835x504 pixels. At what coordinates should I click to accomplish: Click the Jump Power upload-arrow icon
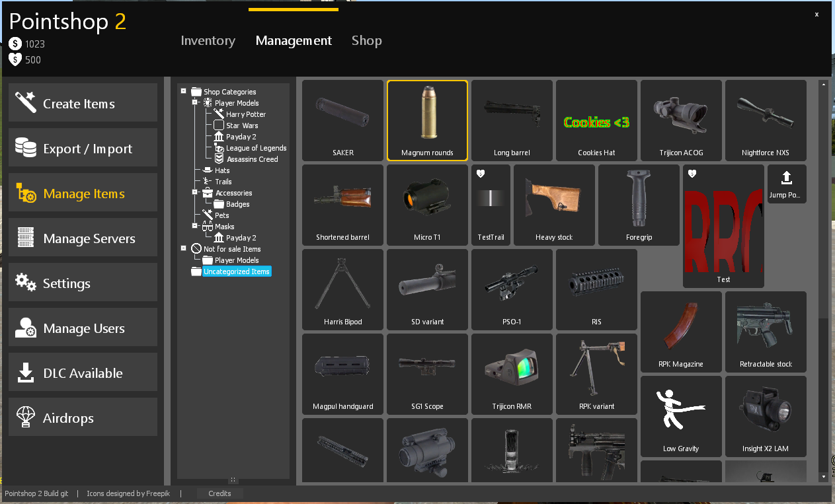[x=787, y=178]
